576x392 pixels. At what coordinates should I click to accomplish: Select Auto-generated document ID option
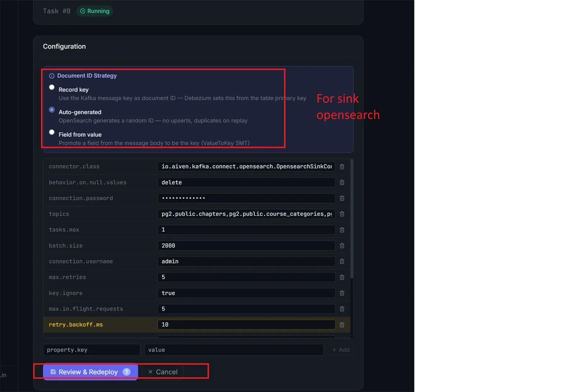click(52, 110)
